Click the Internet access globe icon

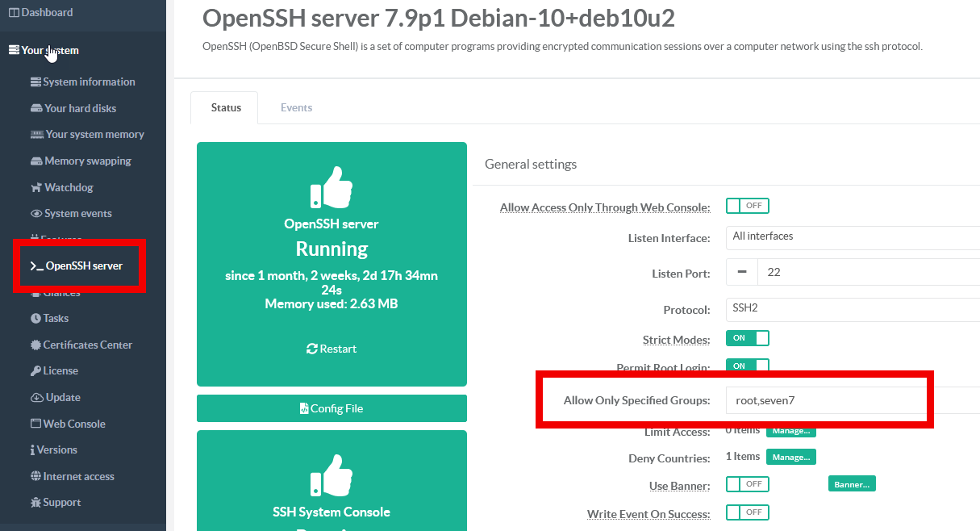coord(35,477)
